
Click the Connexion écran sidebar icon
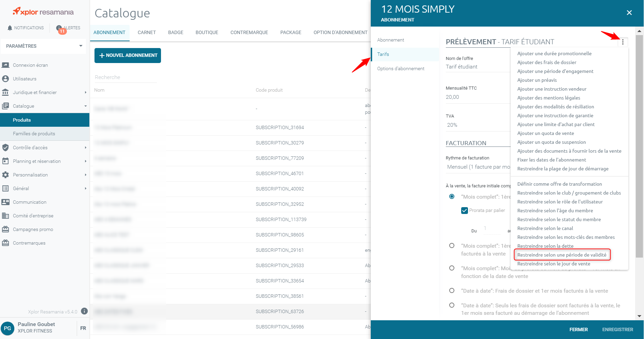(5, 65)
